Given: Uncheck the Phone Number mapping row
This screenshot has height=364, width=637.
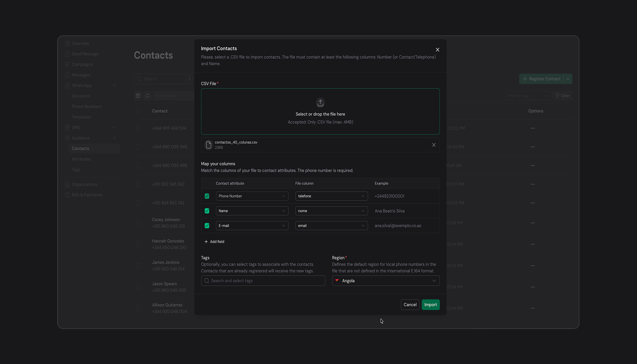Looking at the screenshot, I should 207,196.
